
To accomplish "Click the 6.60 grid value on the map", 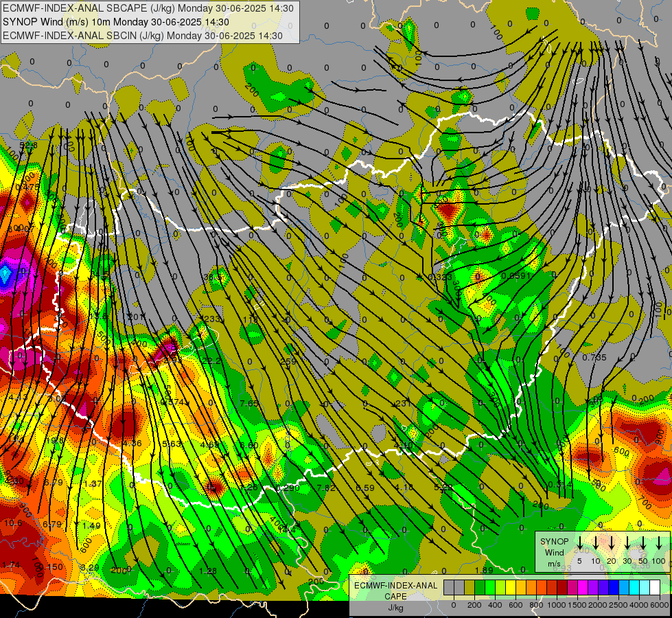I will coord(249,445).
